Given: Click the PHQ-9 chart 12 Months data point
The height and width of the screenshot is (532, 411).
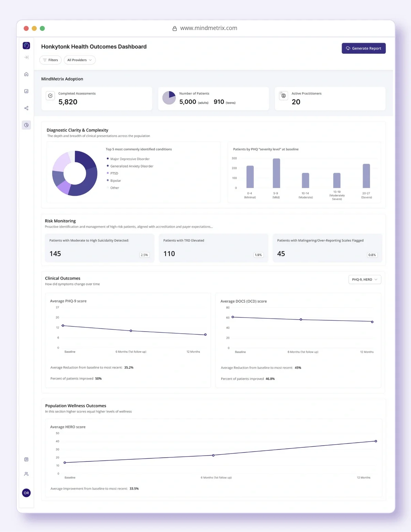Looking at the screenshot, I should pos(206,335).
